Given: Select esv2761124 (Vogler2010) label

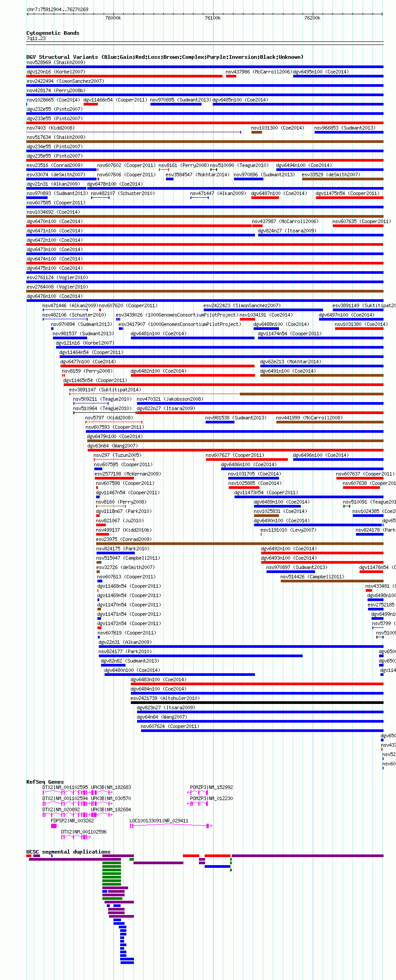Looking at the screenshot, I should (x=57, y=277).
